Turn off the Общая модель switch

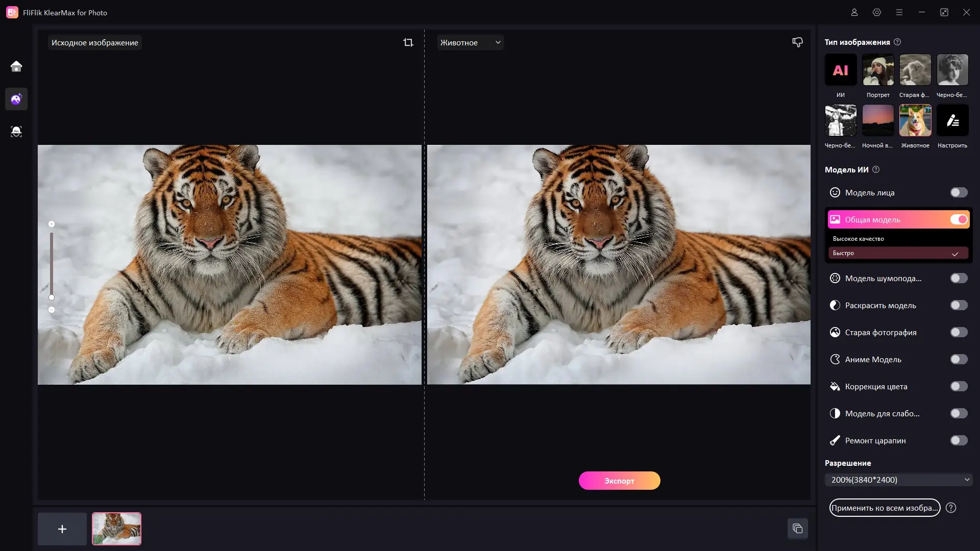(959, 219)
